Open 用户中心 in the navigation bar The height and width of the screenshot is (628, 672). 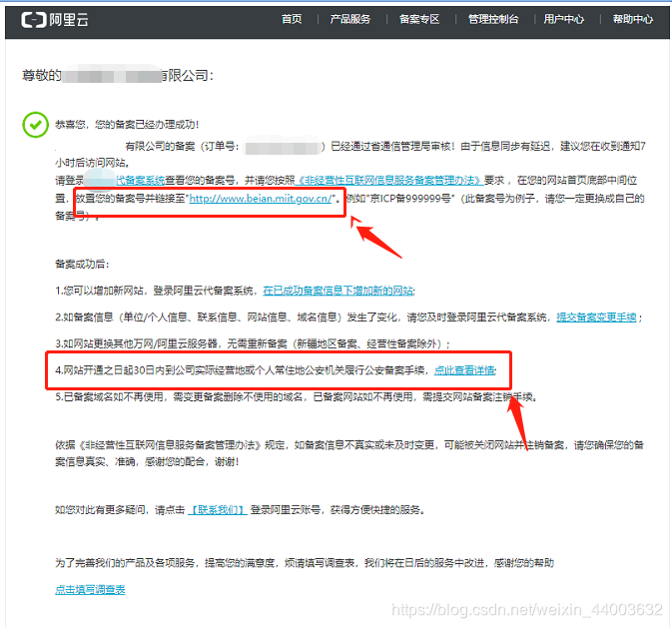coord(563,19)
